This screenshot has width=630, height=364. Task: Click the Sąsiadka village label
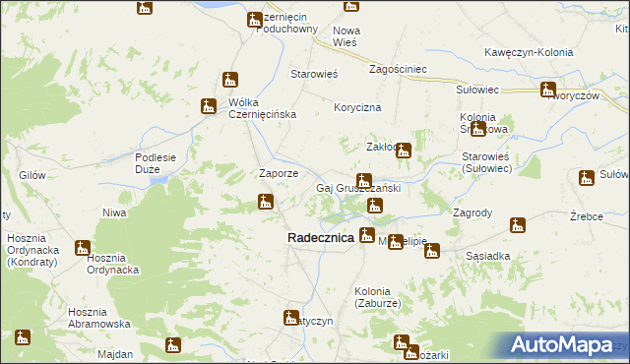click(x=488, y=256)
